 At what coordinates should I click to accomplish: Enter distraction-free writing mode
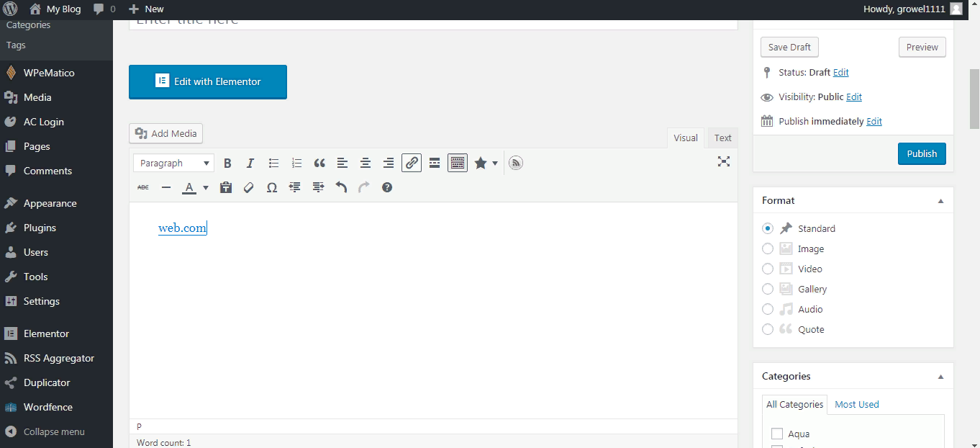[x=724, y=161]
